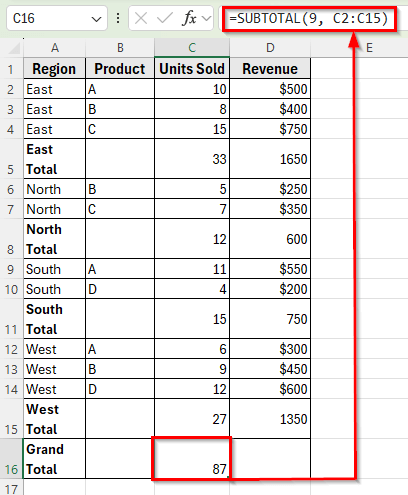Select the Grand Total label cell

click(55, 459)
